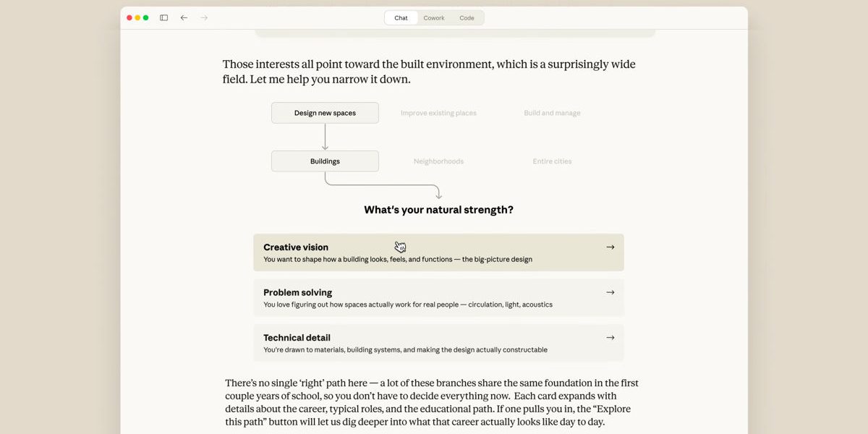Expand the Creative vision card
The width and height of the screenshot is (868, 434).
pyautogui.click(x=438, y=252)
